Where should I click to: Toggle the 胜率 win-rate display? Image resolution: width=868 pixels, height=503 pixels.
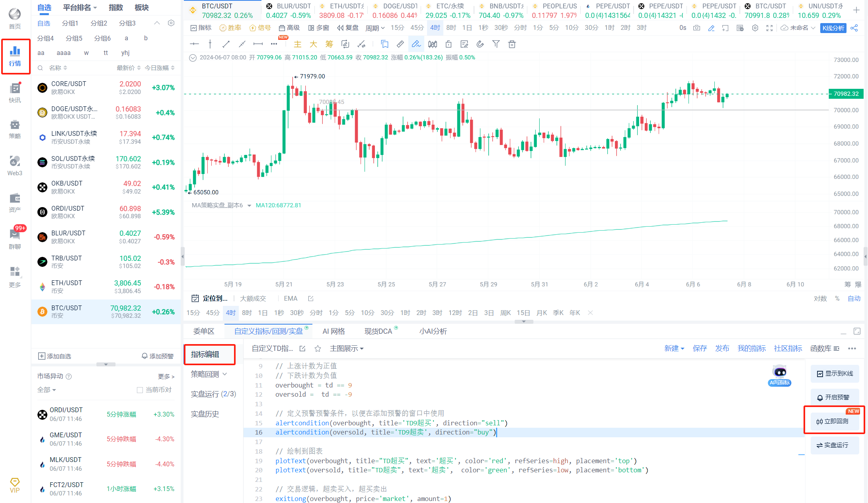[x=230, y=28]
